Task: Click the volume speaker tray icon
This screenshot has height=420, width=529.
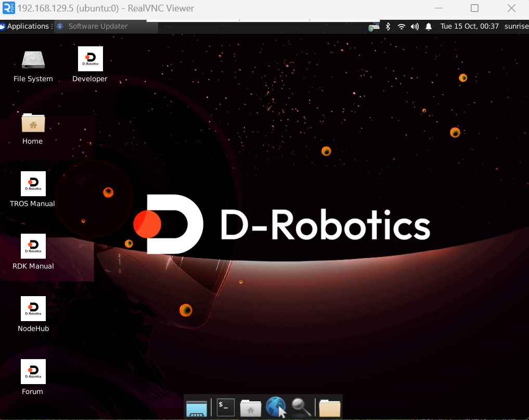Action: (x=415, y=27)
